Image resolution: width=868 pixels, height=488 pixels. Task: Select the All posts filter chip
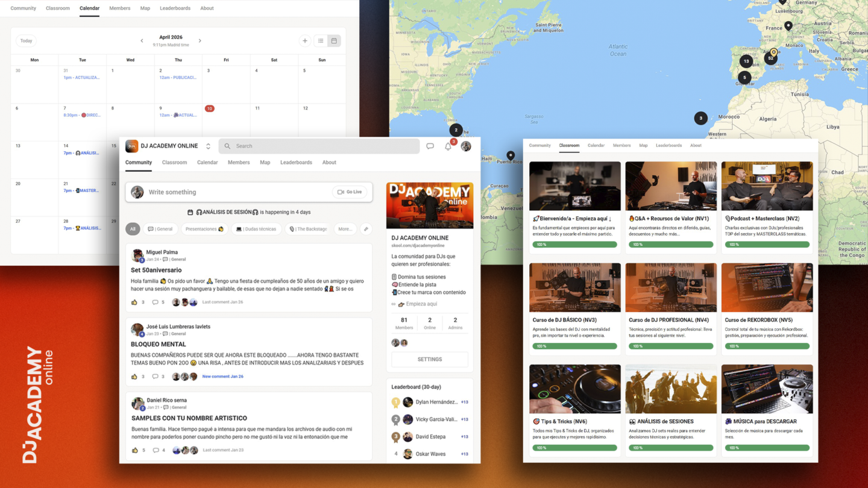pos(133,229)
